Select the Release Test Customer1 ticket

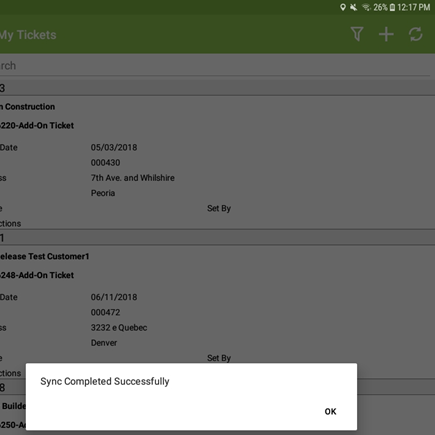45,256
